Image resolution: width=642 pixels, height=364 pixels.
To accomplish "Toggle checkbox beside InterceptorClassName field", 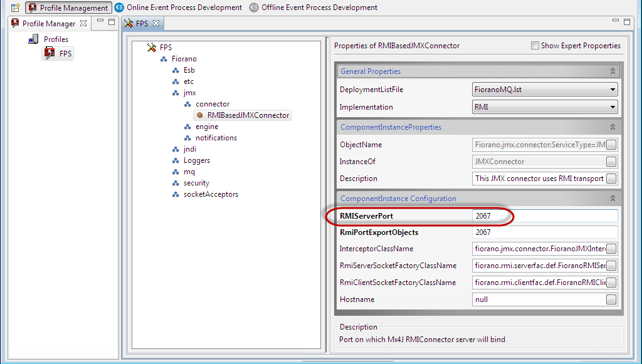I will (611, 249).
